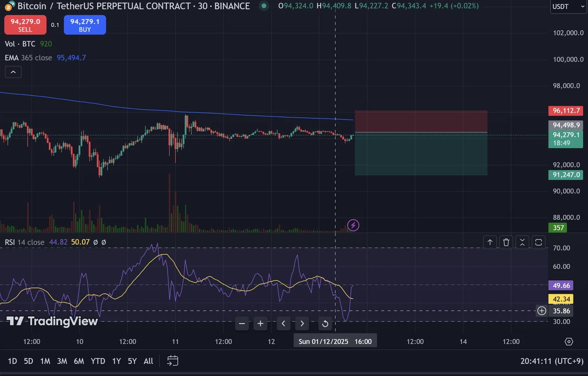Click the purple lightning bolt icon

point(353,225)
